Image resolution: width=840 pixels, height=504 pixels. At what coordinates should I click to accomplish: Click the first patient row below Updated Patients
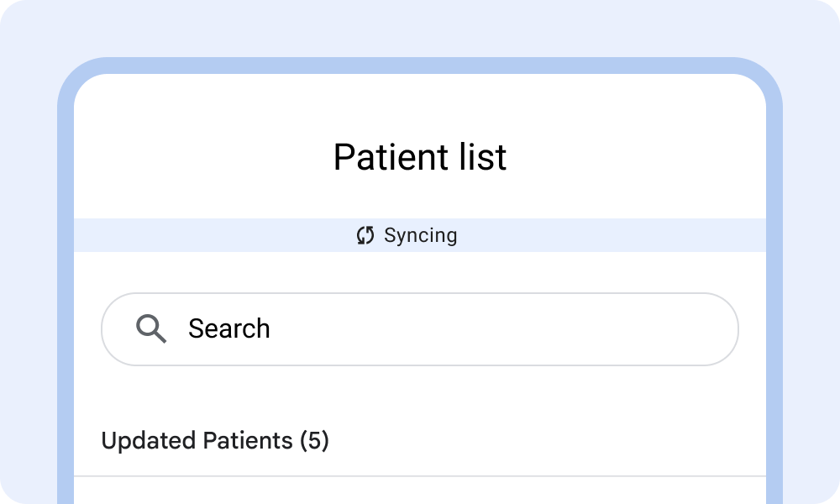(420, 491)
